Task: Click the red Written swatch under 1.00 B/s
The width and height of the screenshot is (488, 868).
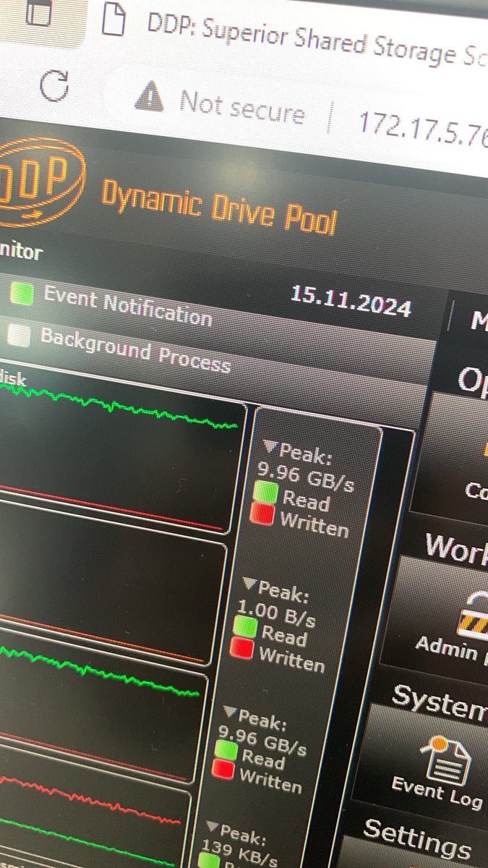Action: point(243,649)
